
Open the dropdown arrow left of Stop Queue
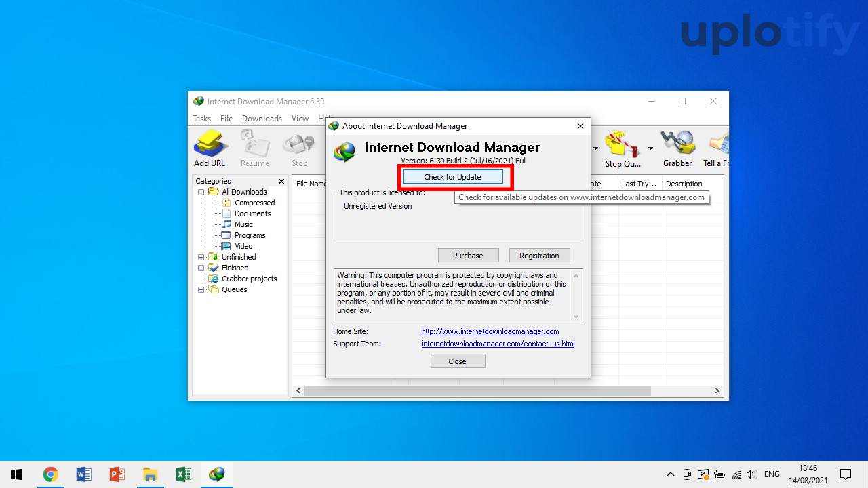595,148
